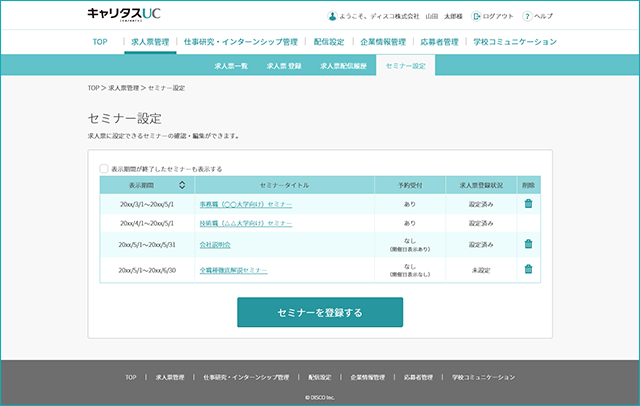Image resolution: width=640 pixels, height=406 pixels.
Task: Click the 削除 column header
Action: (x=528, y=185)
